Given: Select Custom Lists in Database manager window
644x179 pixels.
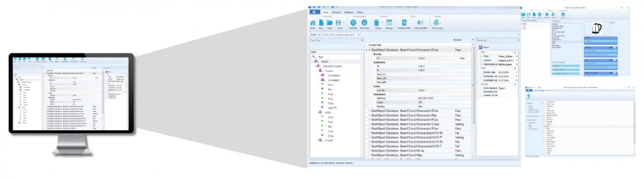Looking at the screenshot, I should (531, 120).
